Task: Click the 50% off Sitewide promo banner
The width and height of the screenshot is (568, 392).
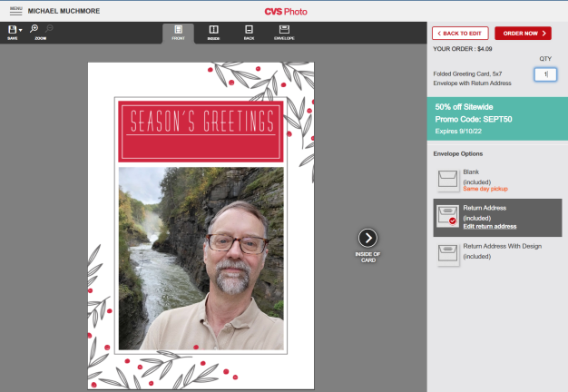Action: 497,119
